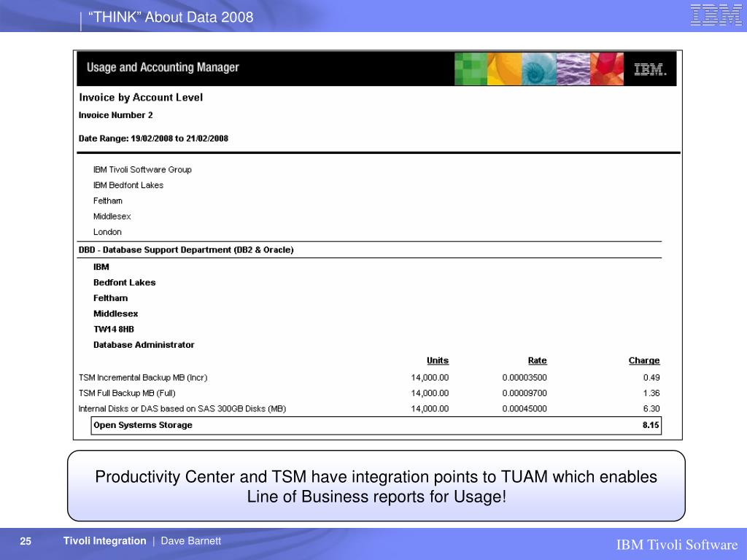Click the charge "6.30"
The image size is (747, 560).
pyautogui.click(x=651, y=409)
